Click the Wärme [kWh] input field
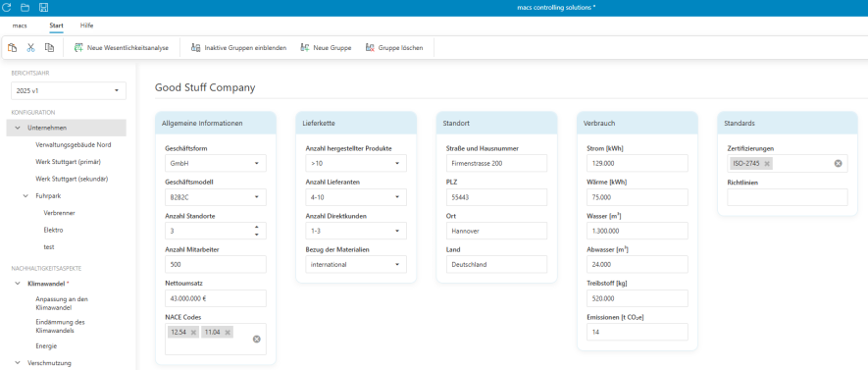Screen dimensions: 868x370 tap(638, 197)
